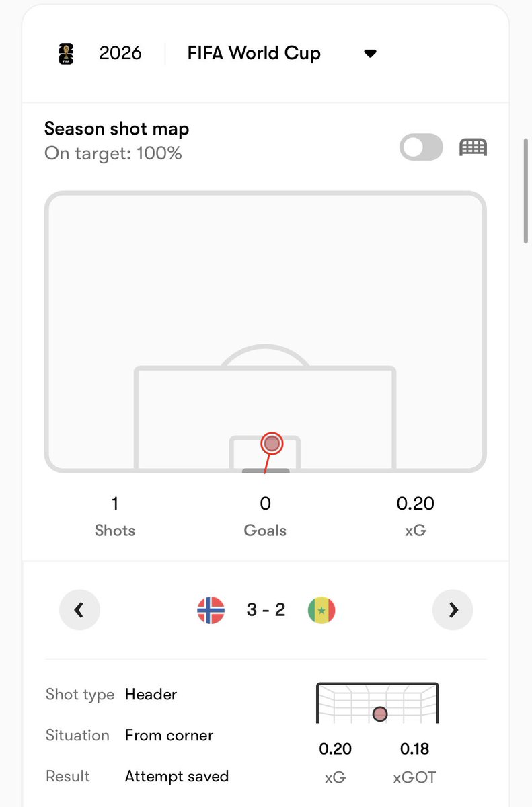This screenshot has width=532, height=807.
Task: Go to previous match with left arrow
Action: point(79,610)
